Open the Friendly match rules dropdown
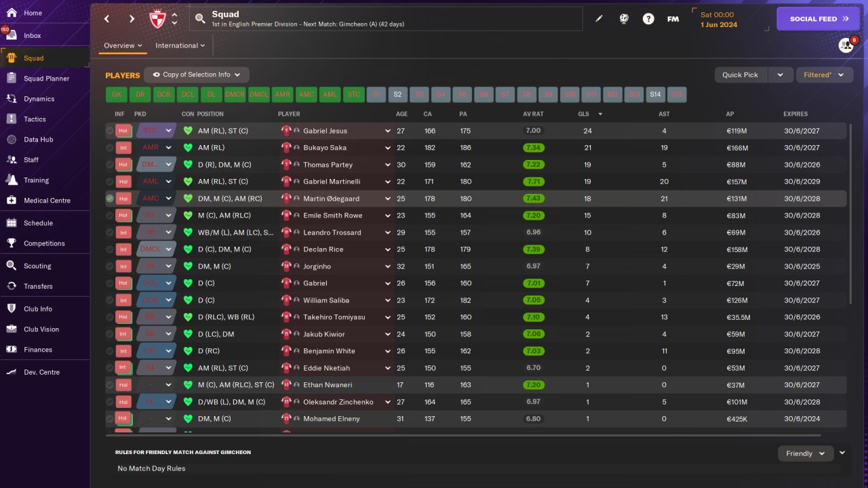Image resolution: width=868 pixels, height=488 pixels. pyautogui.click(x=806, y=453)
